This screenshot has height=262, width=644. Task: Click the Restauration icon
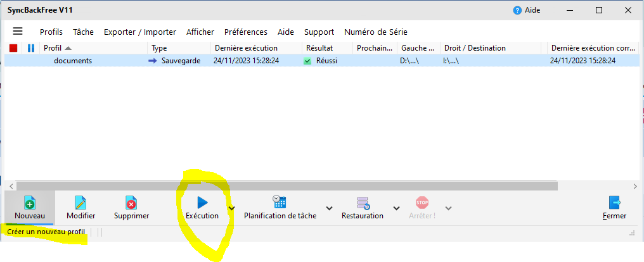click(x=363, y=203)
